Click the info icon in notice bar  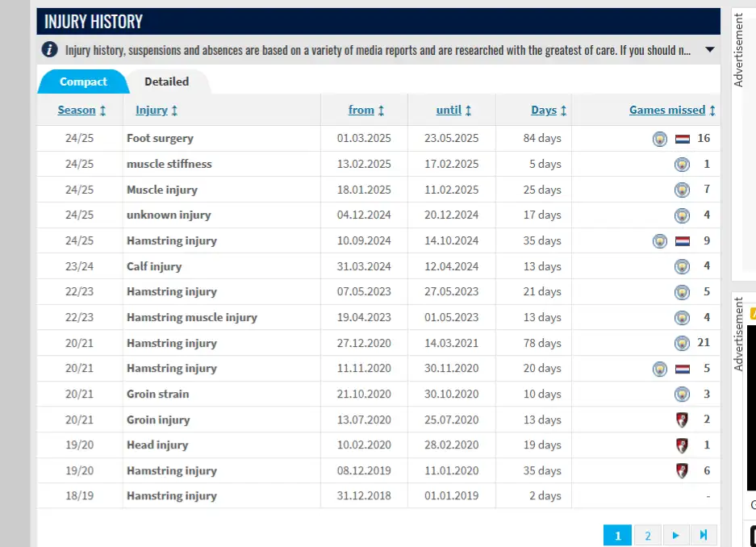coord(51,50)
